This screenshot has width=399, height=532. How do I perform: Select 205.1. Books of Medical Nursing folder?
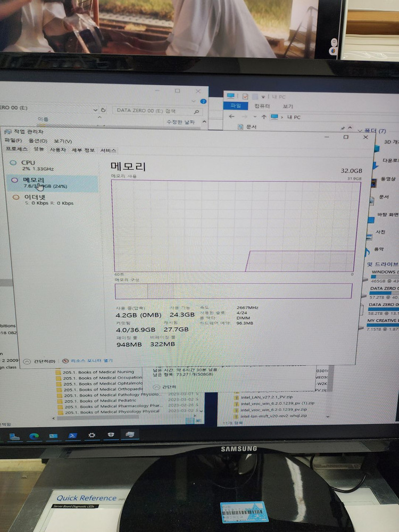point(95,372)
